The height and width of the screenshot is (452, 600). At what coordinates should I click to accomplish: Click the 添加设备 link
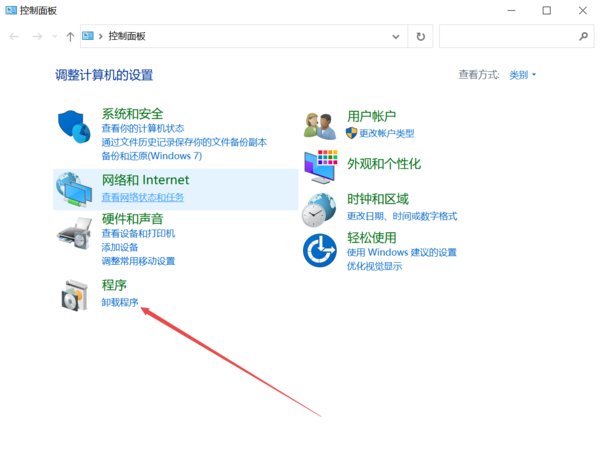pyautogui.click(x=119, y=247)
